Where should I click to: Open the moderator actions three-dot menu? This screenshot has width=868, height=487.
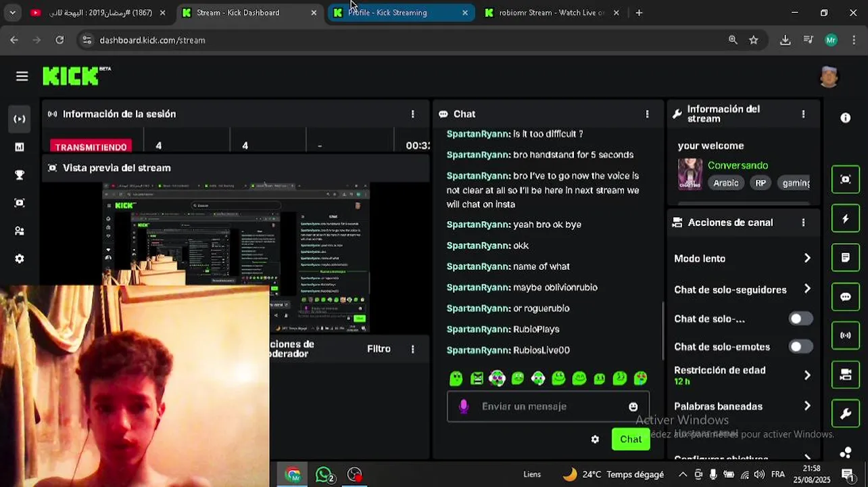click(412, 349)
